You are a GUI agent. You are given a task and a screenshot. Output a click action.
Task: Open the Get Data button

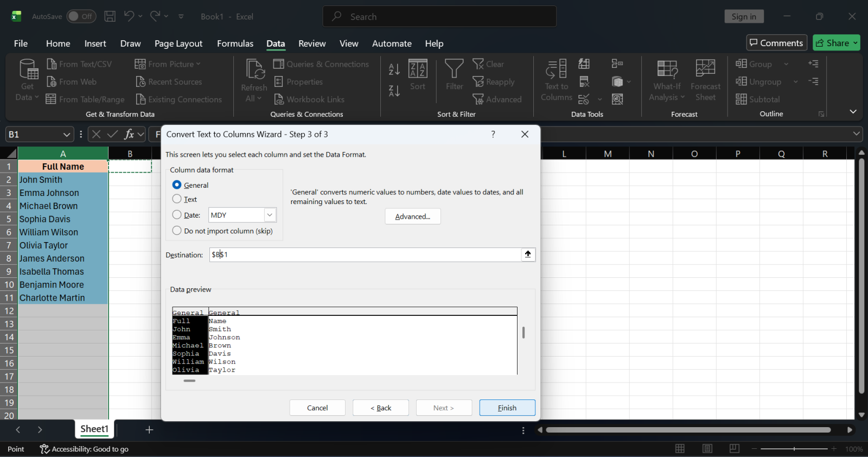click(27, 80)
